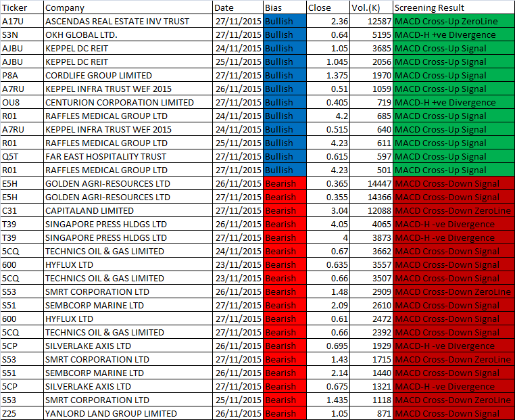Click volume value 1715
The height and width of the screenshot is (420, 515).
point(371,359)
